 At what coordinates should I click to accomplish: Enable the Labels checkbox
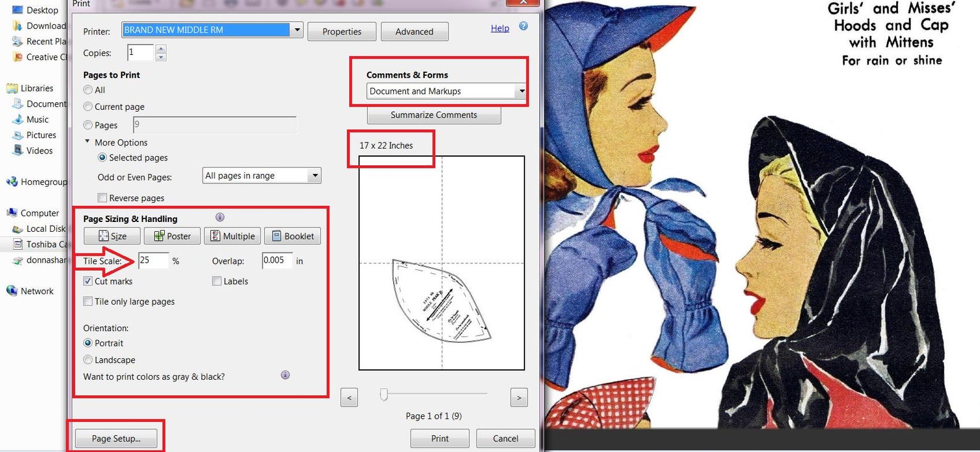[217, 281]
